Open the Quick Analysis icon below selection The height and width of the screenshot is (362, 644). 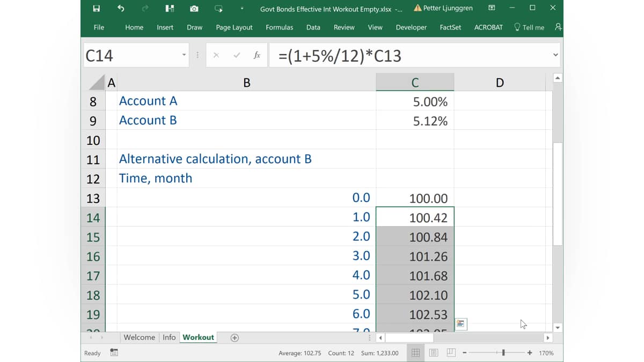point(461,323)
